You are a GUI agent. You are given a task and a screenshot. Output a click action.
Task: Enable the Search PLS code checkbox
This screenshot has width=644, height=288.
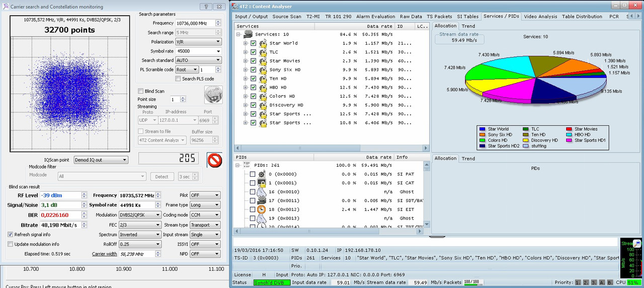(x=178, y=79)
